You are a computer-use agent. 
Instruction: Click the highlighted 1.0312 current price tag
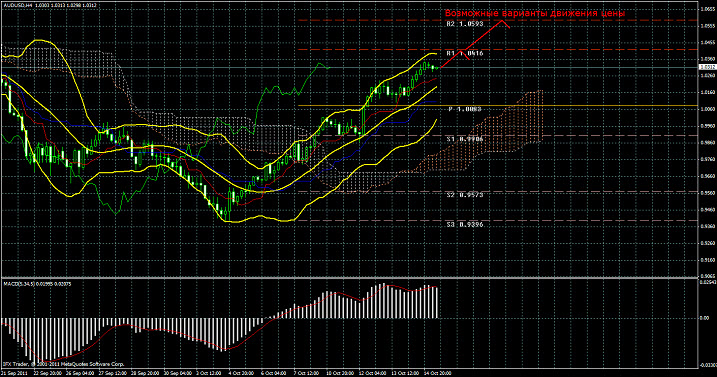[708, 67]
